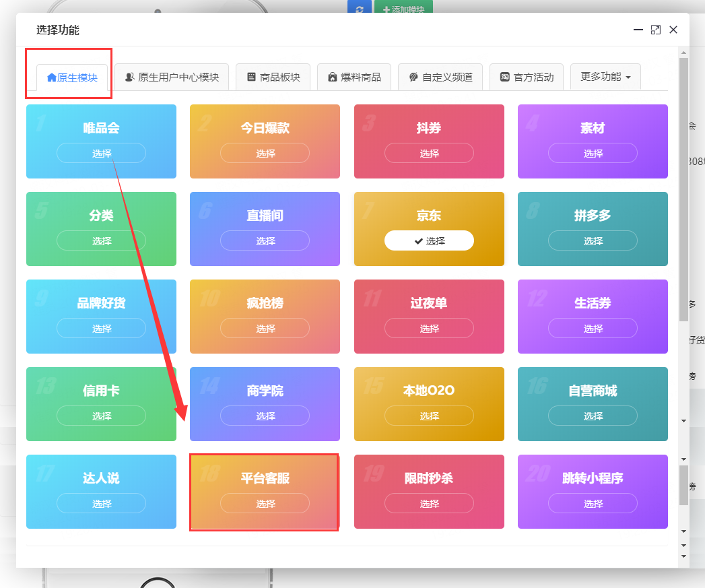This screenshot has height=588, width=705.
Task: Click the 添加模块 button behind dialog
Action: 403,7
